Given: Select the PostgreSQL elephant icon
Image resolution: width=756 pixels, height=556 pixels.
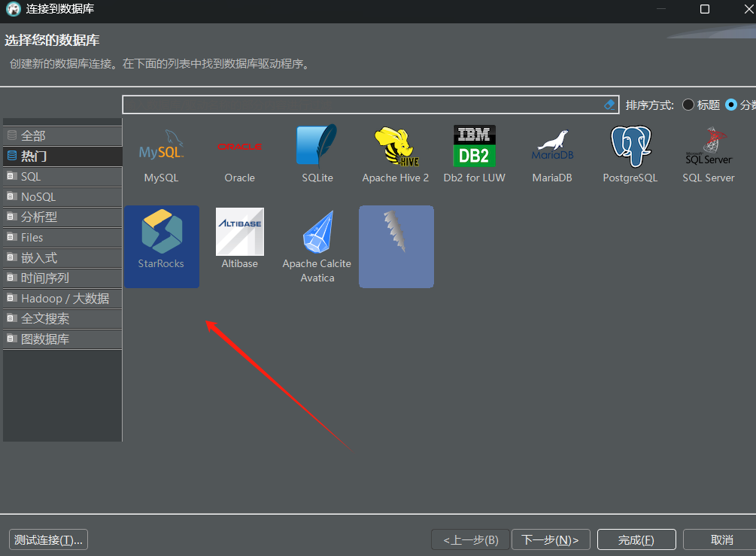Looking at the screenshot, I should point(630,146).
